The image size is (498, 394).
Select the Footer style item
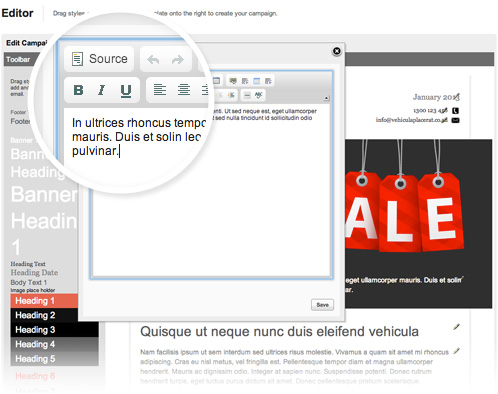tap(20, 121)
